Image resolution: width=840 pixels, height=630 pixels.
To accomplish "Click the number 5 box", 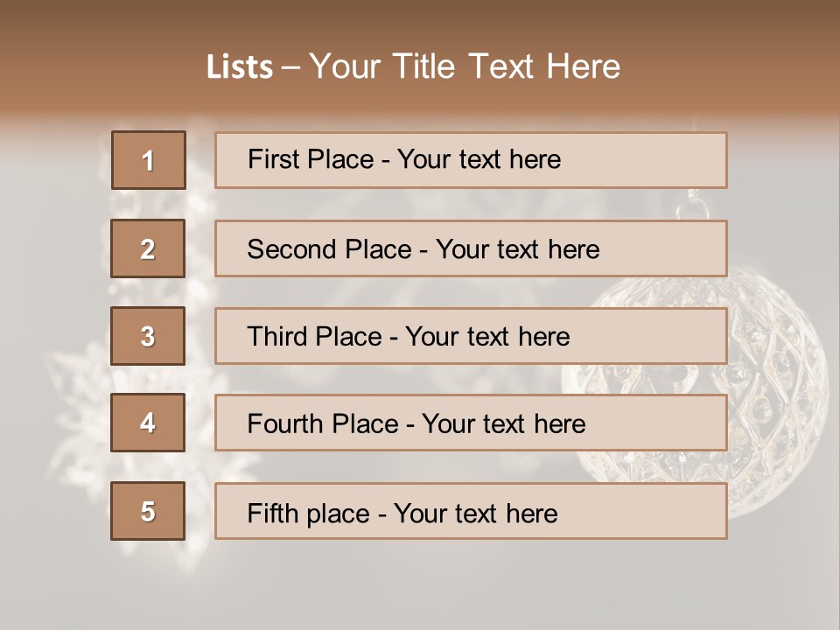I will click(x=148, y=511).
